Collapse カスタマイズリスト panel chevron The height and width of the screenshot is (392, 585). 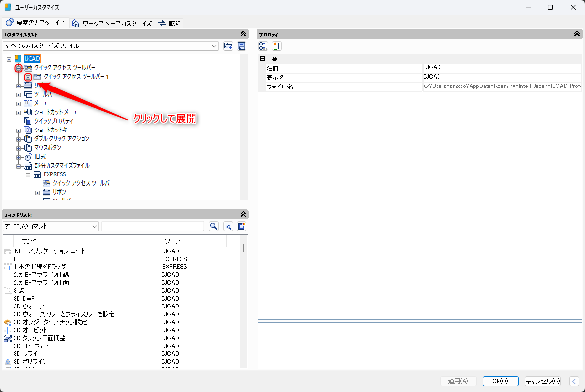(243, 34)
